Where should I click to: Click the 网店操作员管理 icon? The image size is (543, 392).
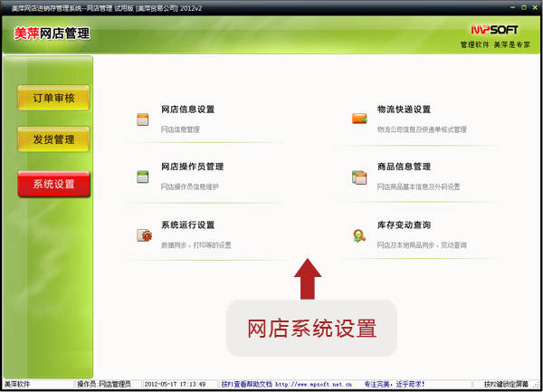[x=142, y=177]
